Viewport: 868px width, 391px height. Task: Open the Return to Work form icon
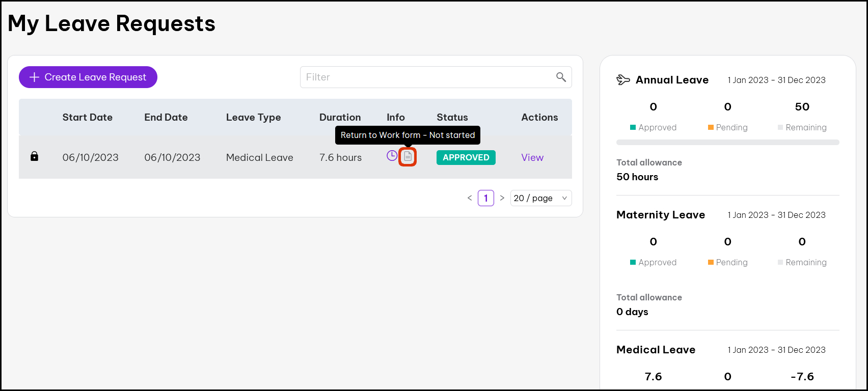pyautogui.click(x=408, y=157)
